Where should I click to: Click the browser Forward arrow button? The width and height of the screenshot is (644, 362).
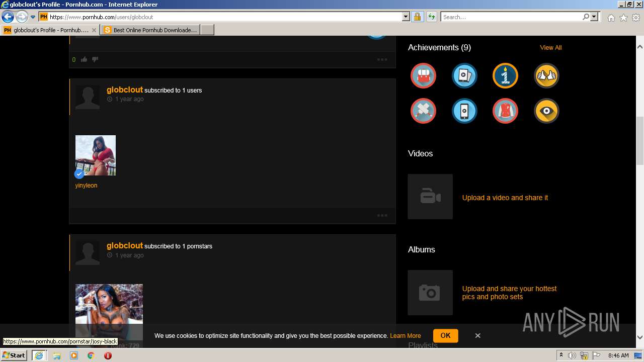(22, 17)
